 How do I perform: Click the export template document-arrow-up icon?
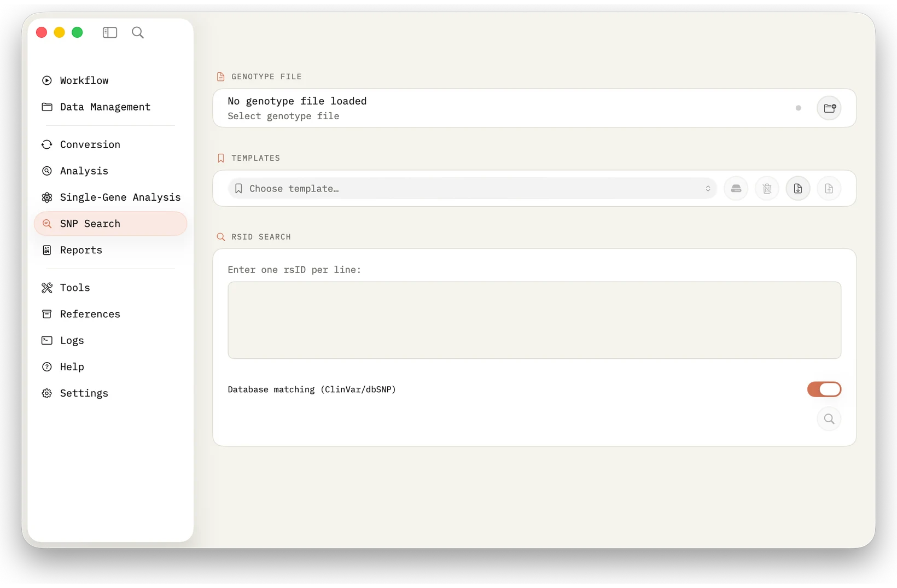pos(829,189)
